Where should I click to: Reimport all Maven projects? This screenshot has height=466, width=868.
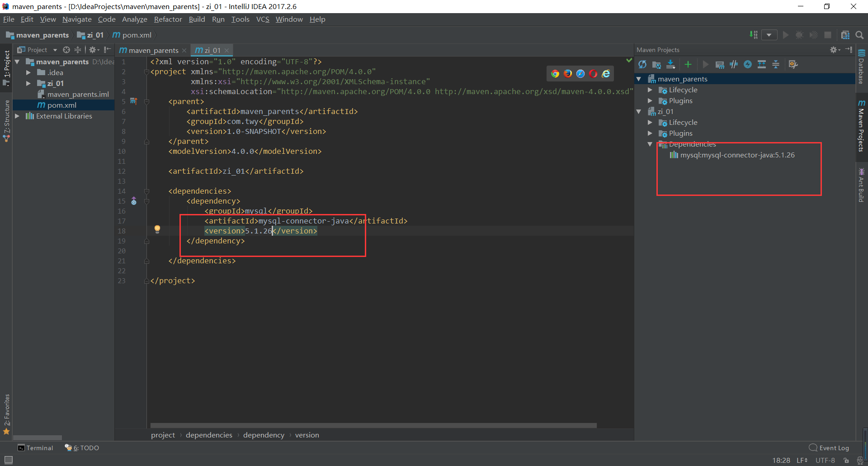[x=642, y=64]
